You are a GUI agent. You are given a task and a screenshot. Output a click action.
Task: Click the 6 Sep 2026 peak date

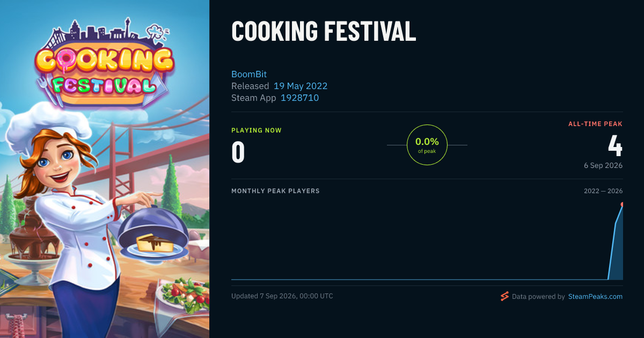[x=603, y=165]
